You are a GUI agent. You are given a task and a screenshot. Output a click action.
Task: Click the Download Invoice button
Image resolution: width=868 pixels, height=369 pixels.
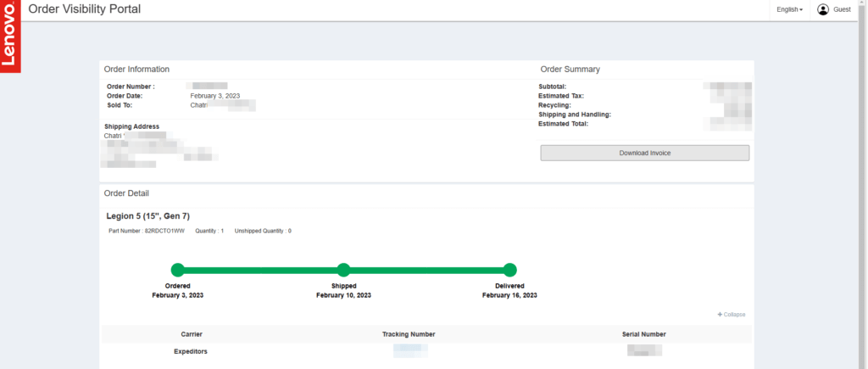(645, 153)
